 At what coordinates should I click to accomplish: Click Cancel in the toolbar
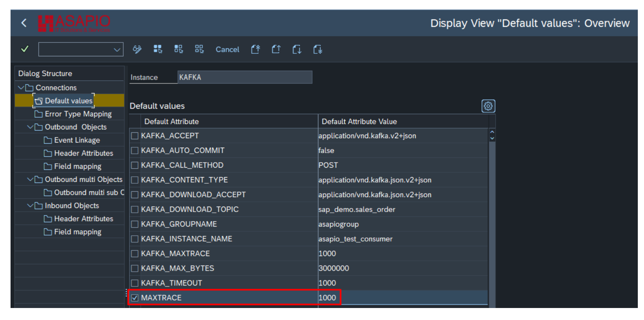pyautogui.click(x=227, y=49)
